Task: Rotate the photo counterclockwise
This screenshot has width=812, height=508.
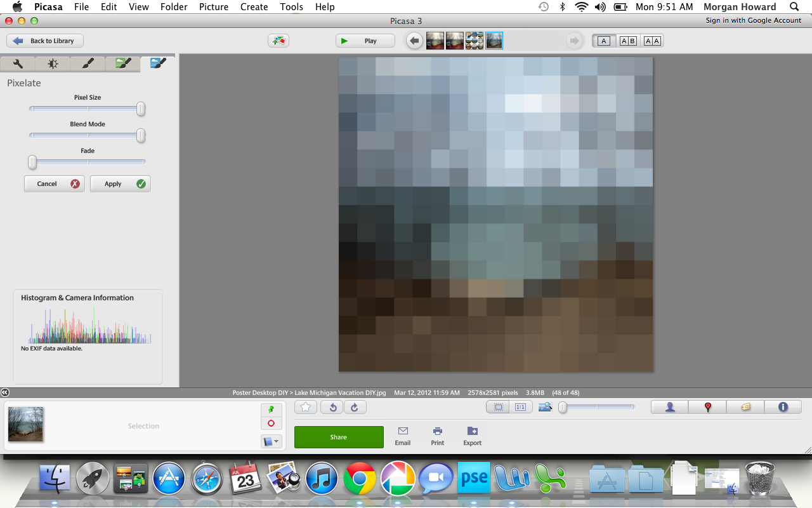Action: point(332,406)
